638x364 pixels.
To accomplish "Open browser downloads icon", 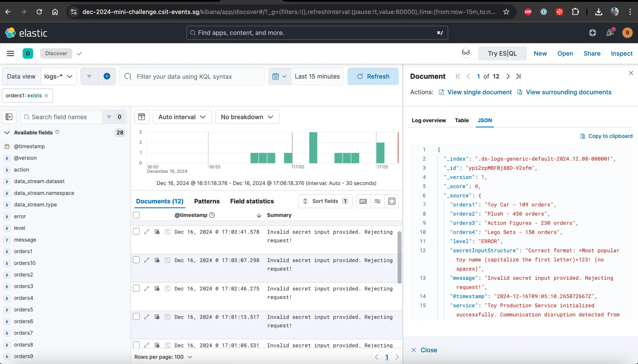I will pos(598,12).
